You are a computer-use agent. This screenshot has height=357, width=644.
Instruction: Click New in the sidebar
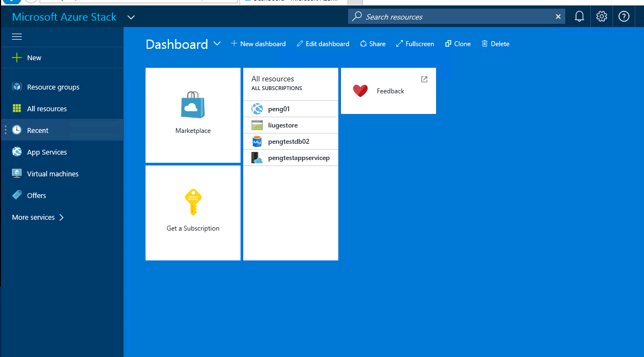pos(62,58)
